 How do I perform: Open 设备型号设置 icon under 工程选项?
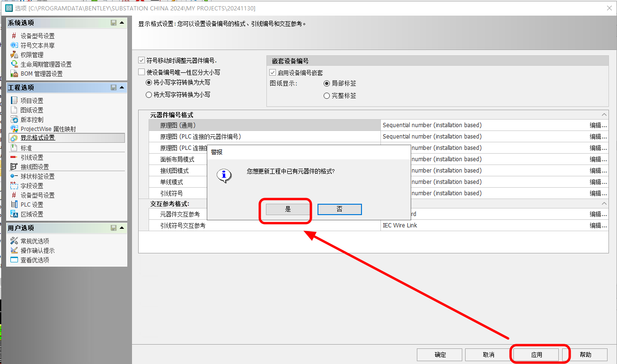click(14, 195)
